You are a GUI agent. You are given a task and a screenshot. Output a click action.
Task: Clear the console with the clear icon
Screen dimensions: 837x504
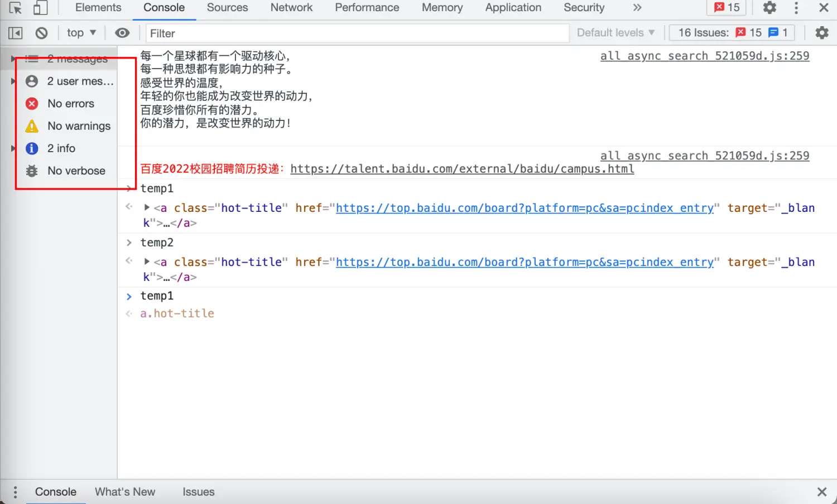click(41, 33)
